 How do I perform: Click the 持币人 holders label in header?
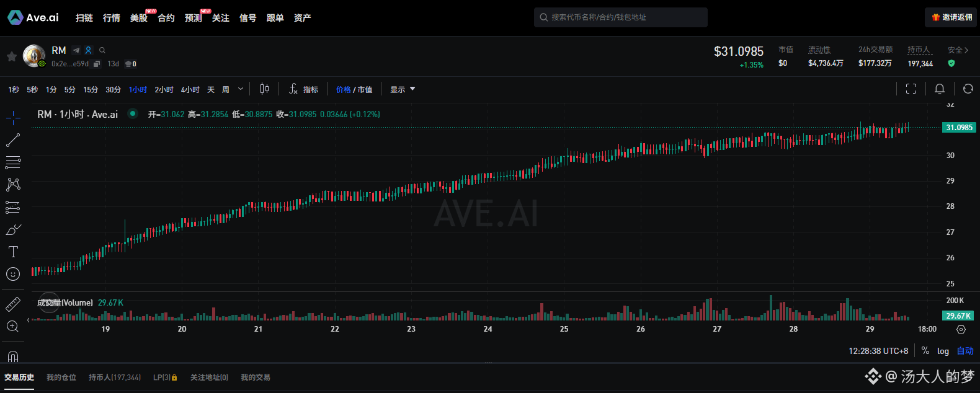919,50
